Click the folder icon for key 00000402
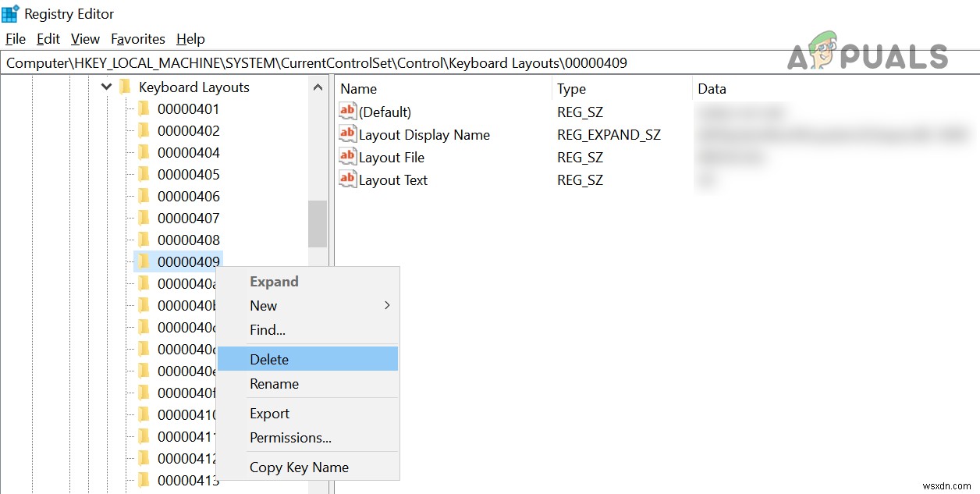This screenshot has height=494, width=980. tap(144, 131)
